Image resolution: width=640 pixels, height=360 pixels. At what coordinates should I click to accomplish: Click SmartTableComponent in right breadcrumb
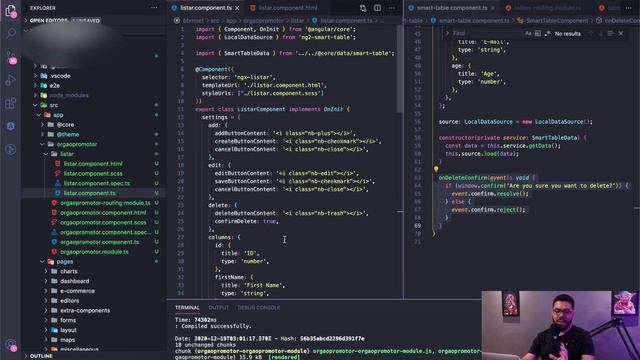[557, 21]
